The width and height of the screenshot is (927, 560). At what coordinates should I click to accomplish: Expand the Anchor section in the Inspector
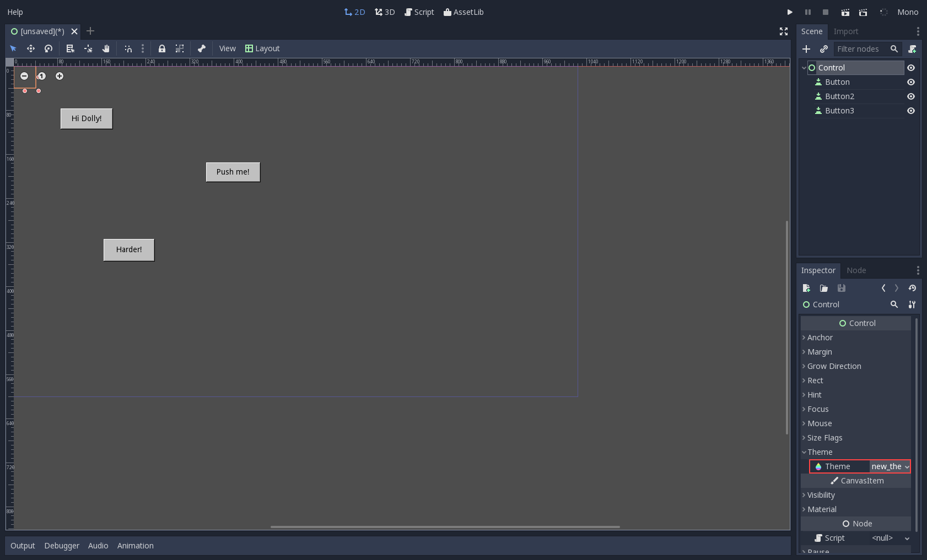pyautogui.click(x=820, y=338)
